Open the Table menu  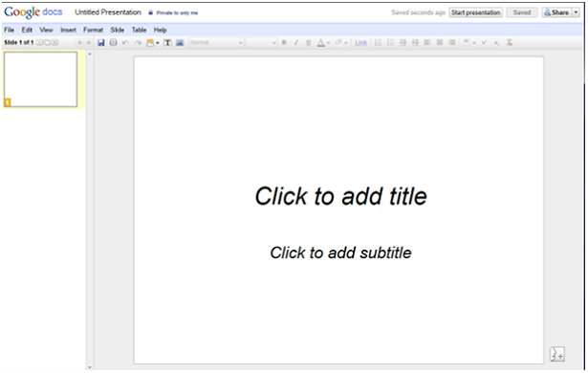coord(140,30)
